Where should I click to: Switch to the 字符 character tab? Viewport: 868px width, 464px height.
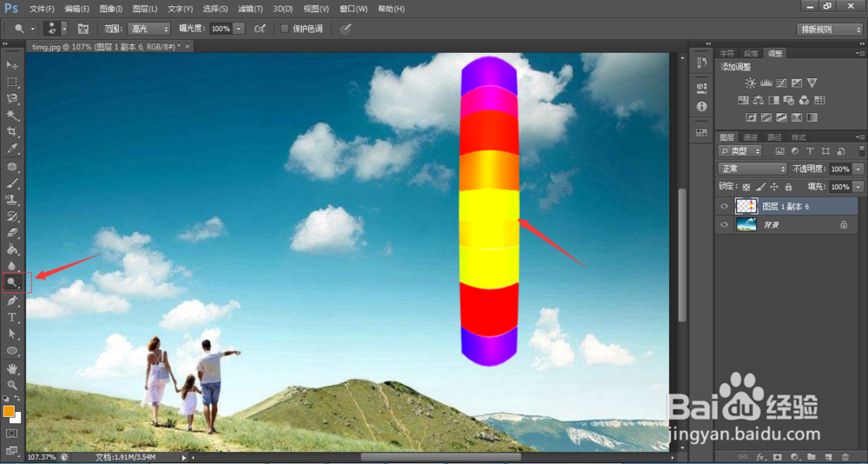coord(727,53)
